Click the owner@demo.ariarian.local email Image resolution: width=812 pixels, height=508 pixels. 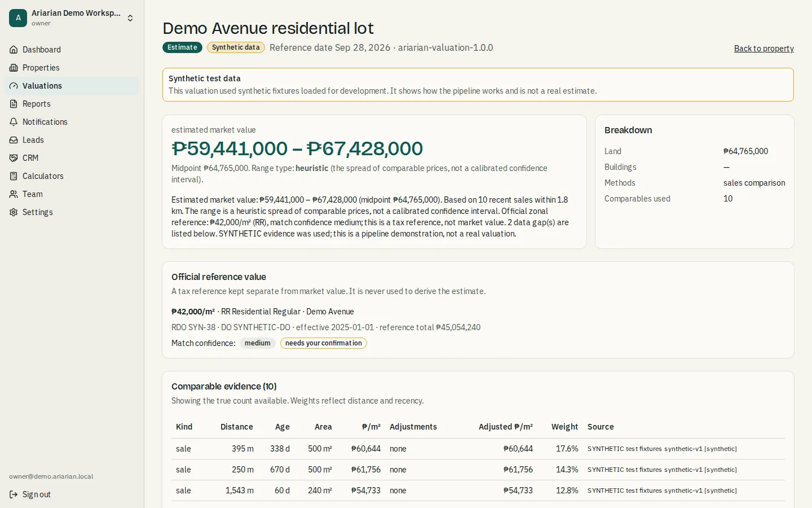point(51,476)
